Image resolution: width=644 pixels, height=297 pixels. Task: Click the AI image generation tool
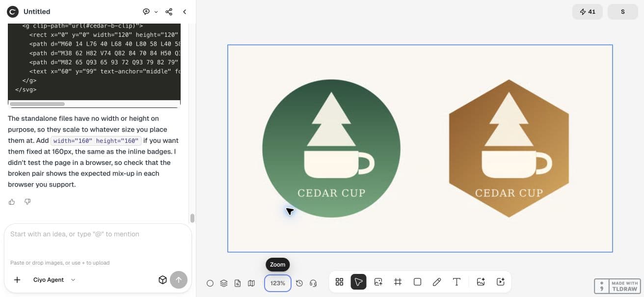481,282
